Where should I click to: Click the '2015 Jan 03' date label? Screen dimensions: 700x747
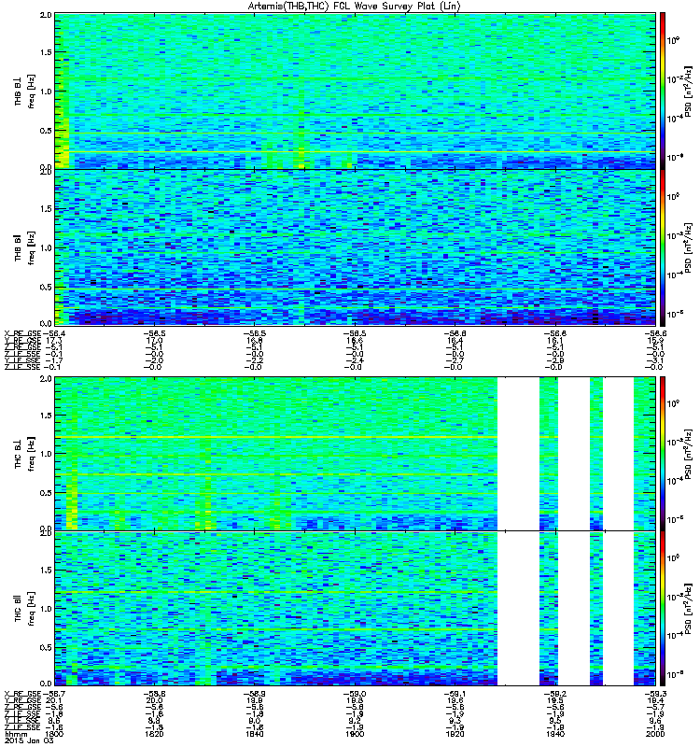[28, 740]
